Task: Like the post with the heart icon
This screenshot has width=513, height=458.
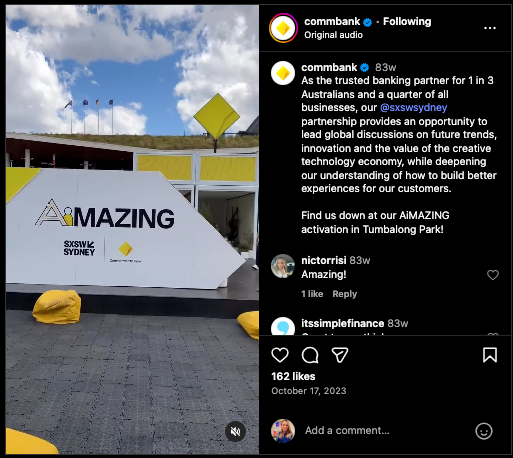Action: tap(280, 355)
